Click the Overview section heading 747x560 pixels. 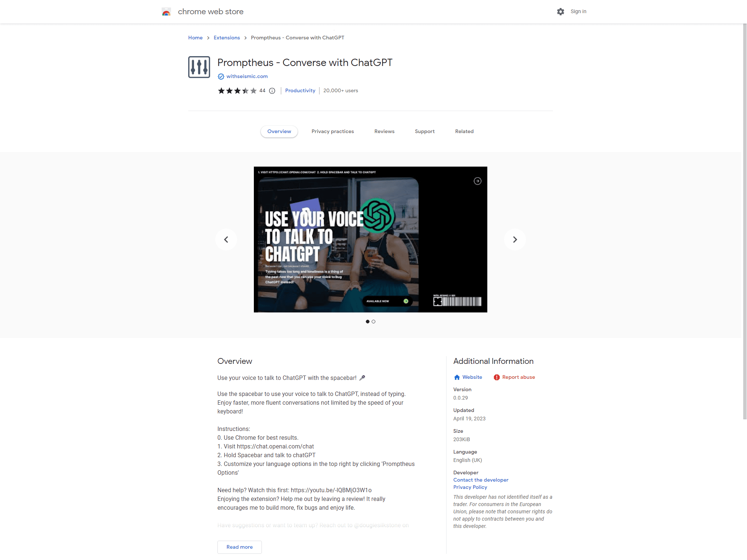pos(235,361)
